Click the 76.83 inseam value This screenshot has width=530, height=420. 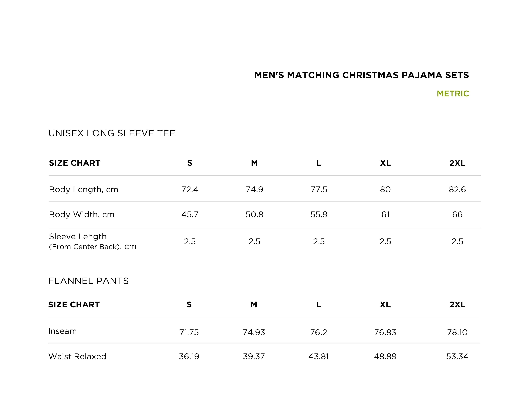tap(385, 332)
